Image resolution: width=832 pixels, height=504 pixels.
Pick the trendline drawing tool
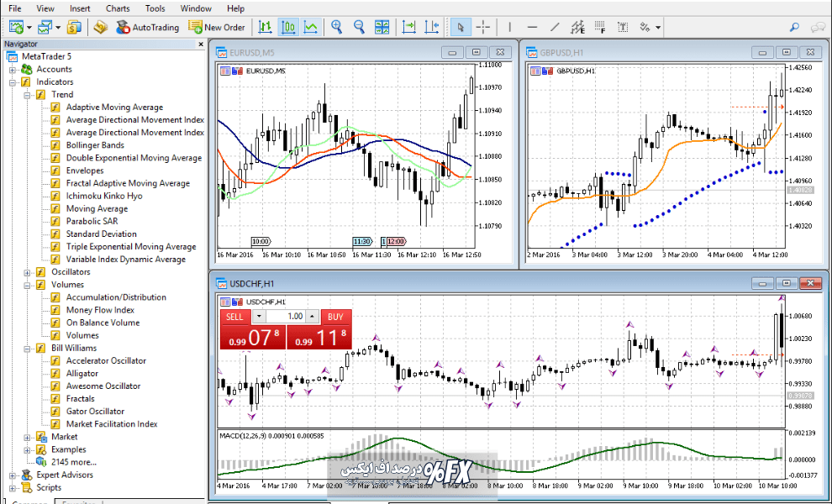click(x=555, y=27)
